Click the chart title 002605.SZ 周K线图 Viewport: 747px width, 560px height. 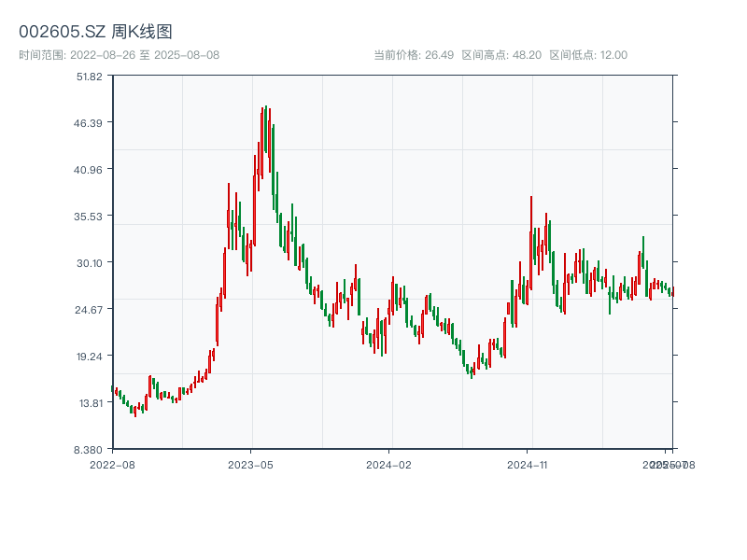point(95,32)
